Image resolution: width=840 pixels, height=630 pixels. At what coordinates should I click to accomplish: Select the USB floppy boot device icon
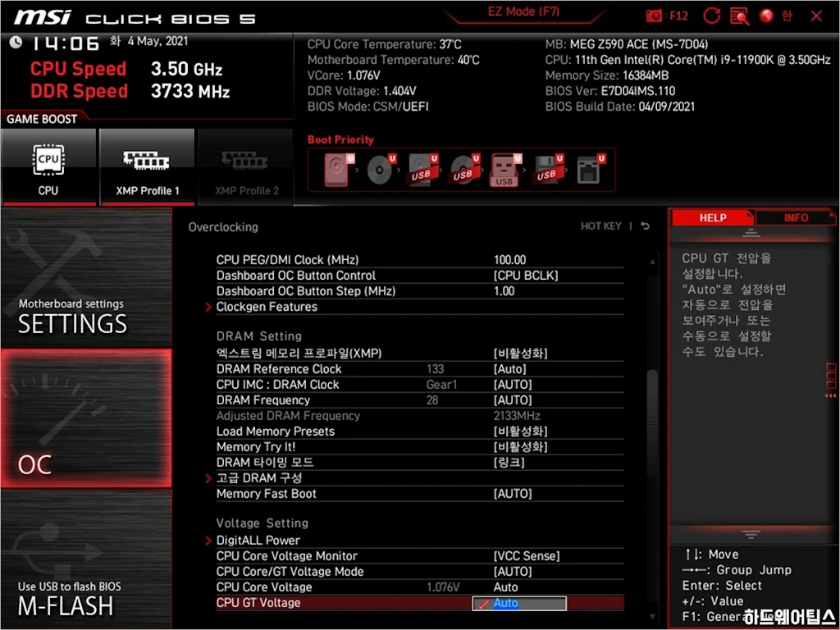(x=549, y=169)
